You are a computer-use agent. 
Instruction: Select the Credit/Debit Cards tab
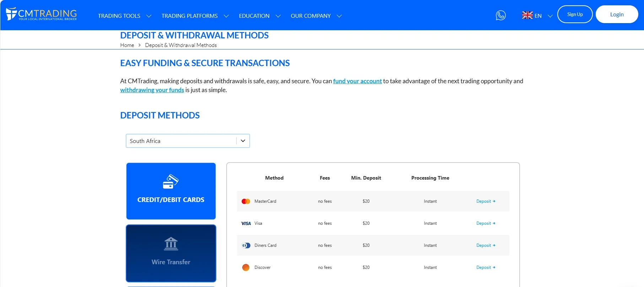171,191
